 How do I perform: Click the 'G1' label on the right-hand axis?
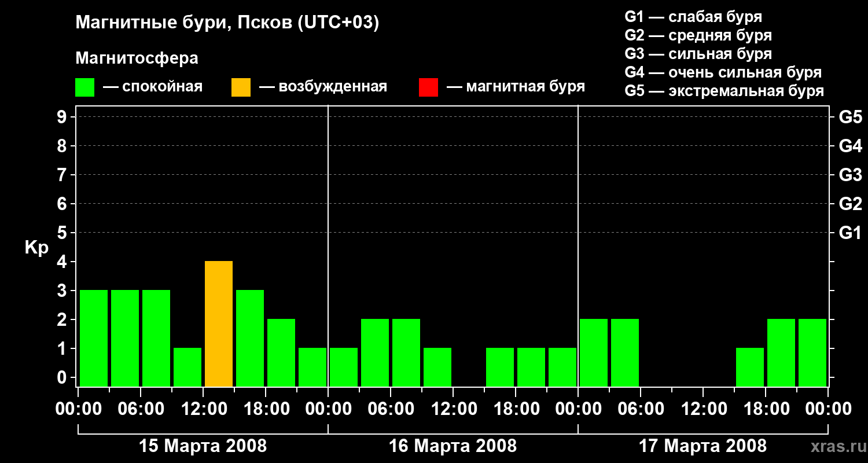[850, 233]
